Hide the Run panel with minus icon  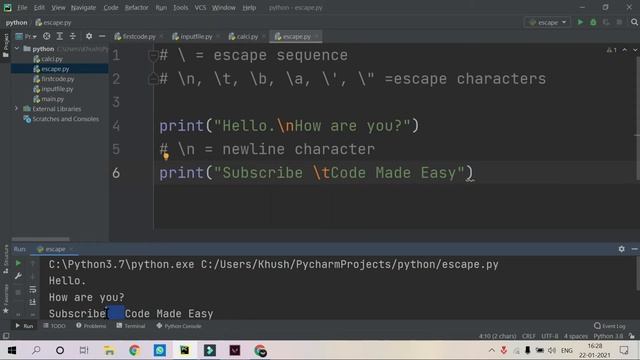point(634,249)
